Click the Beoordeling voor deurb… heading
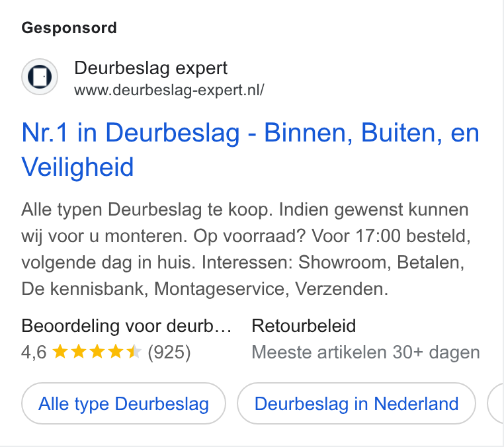The image size is (504, 447). (x=126, y=326)
